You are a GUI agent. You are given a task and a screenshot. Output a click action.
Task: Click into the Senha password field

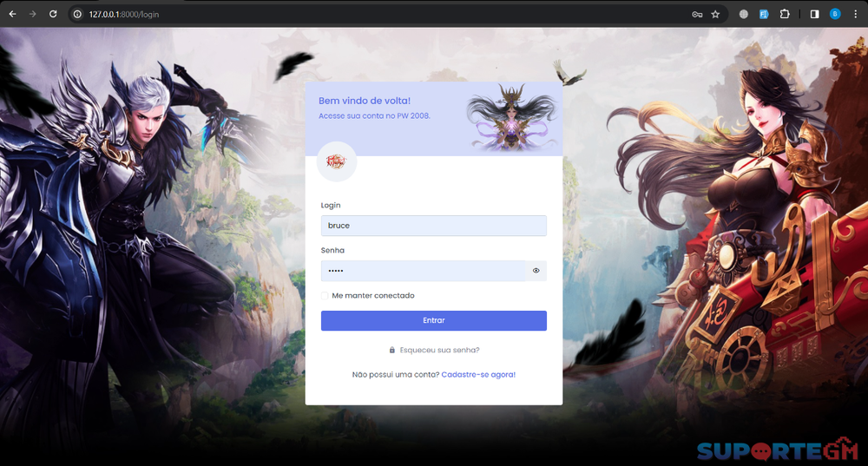tap(423, 271)
